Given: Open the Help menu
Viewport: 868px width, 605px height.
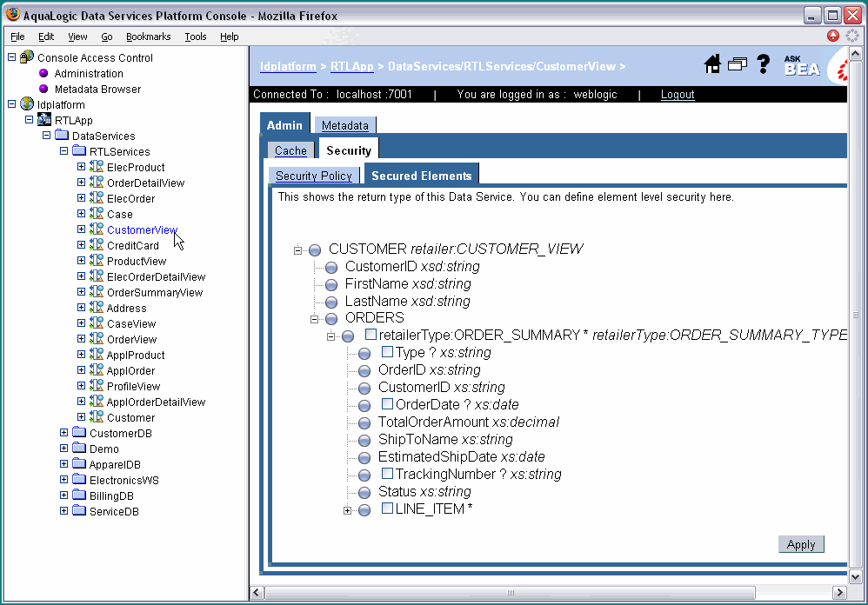Looking at the screenshot, I should pos(230,37).
